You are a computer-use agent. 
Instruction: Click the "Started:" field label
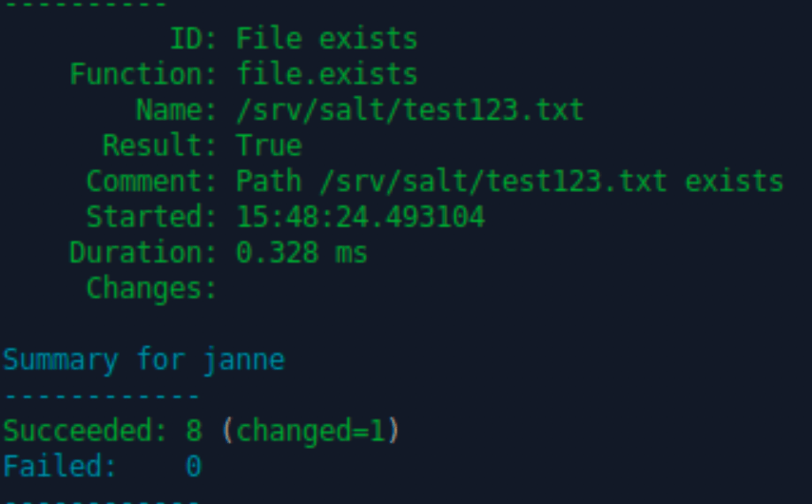click(x=152, y=217)
